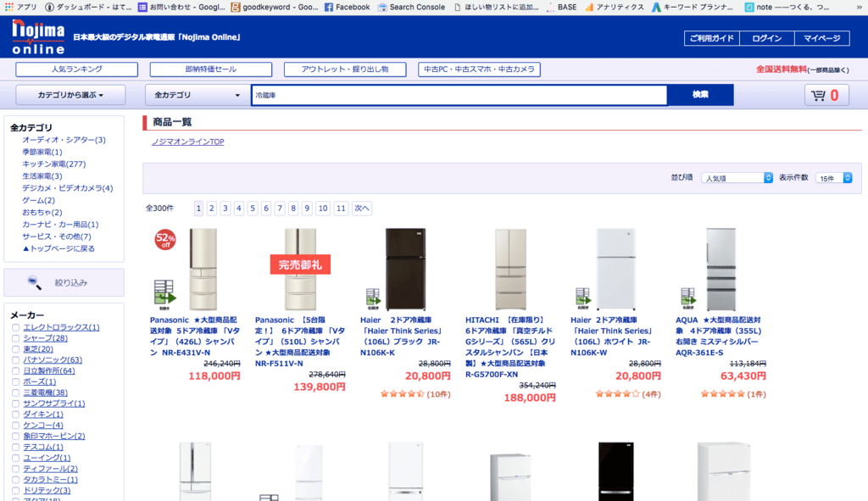This screenshot has width=868, height=501.
Task: Open the ほしい物リストに追加 bookmark
Action: point(496,7)
